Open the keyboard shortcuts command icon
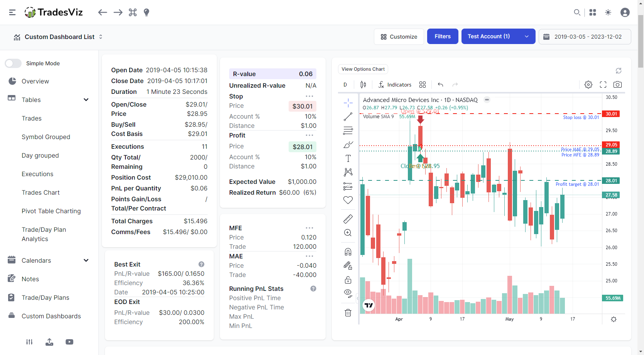The width and height of the screenshot is (644, 355). coord(133,12)
